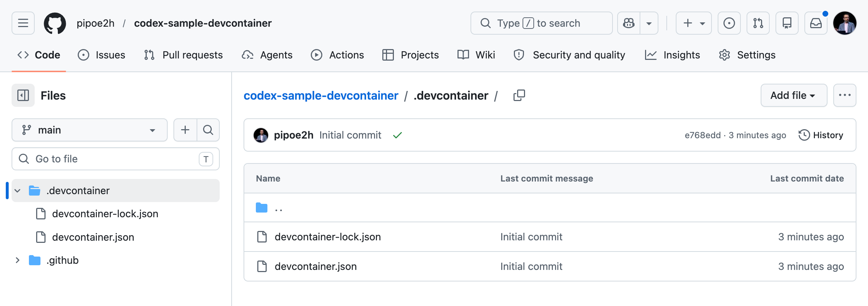Screen dimensions: 868x306
Task: Open the global navigation hamburger menu
Action: (23, 23)
